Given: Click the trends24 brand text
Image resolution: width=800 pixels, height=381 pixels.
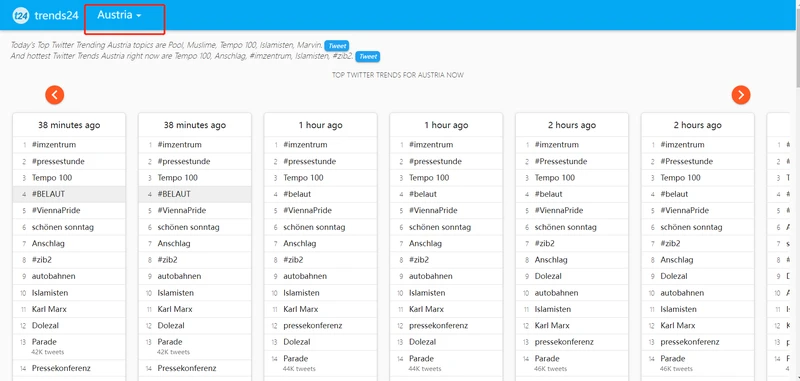Looking at the screenshot, I should point(57,15).
